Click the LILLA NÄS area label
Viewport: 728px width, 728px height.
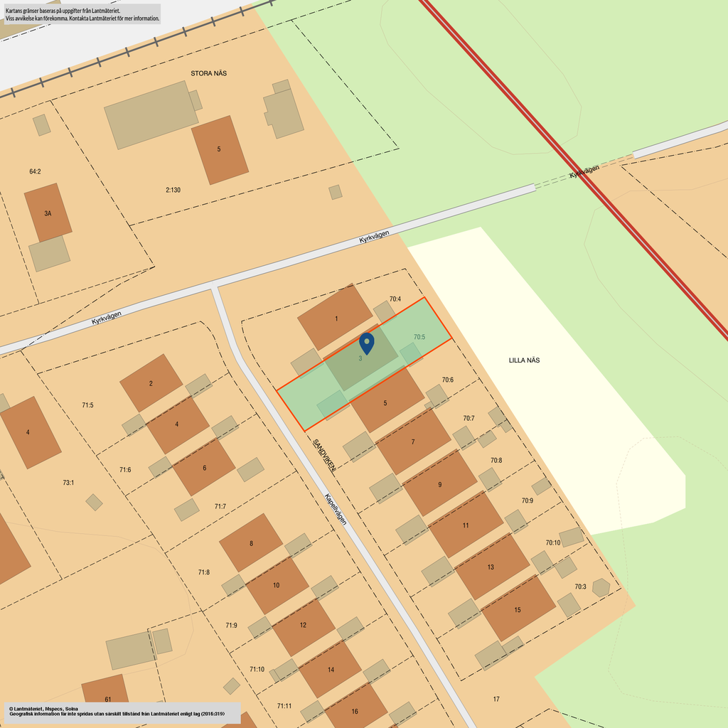pos(524,360)
